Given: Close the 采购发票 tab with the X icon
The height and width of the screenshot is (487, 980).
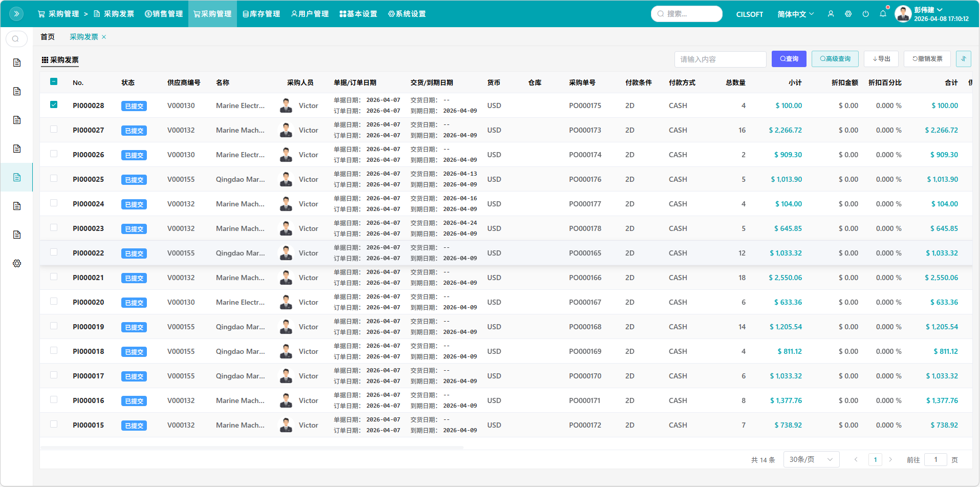Looking at the screenshot, I should pyautogui.click(x=104, y=37).
